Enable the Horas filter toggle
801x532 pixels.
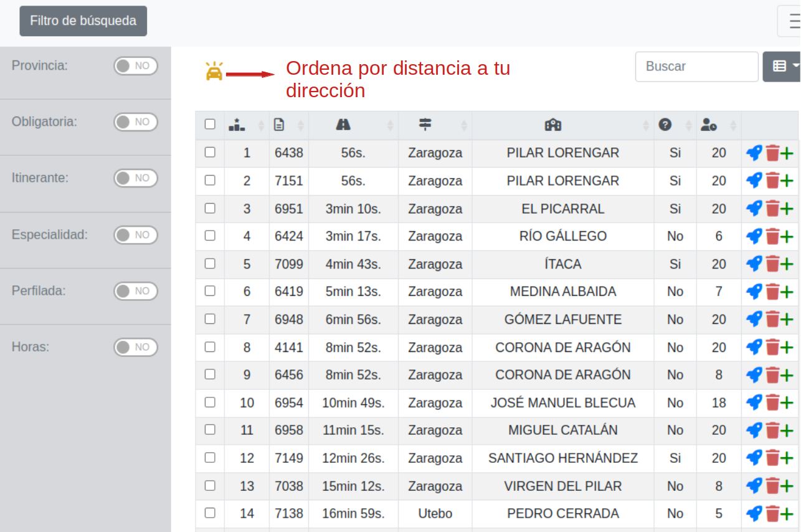[x=135, y=347]
